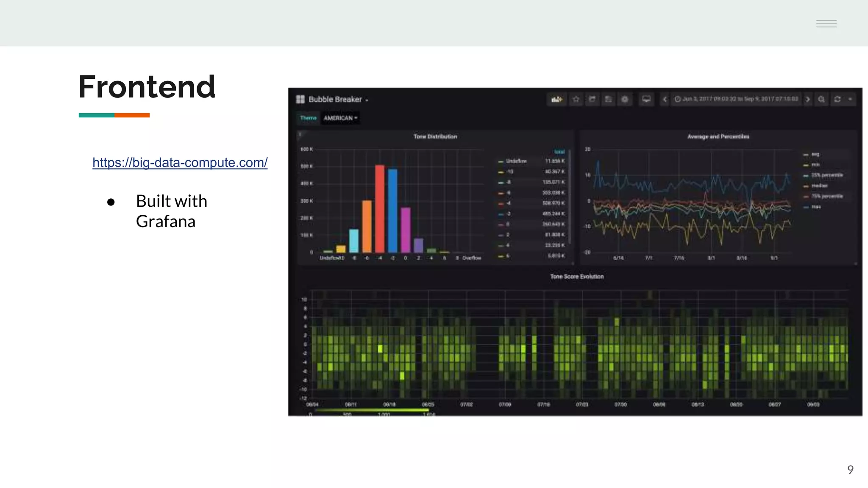
Task: Open the Bubble Breaker dashboard dropdown
Action: 338,99
